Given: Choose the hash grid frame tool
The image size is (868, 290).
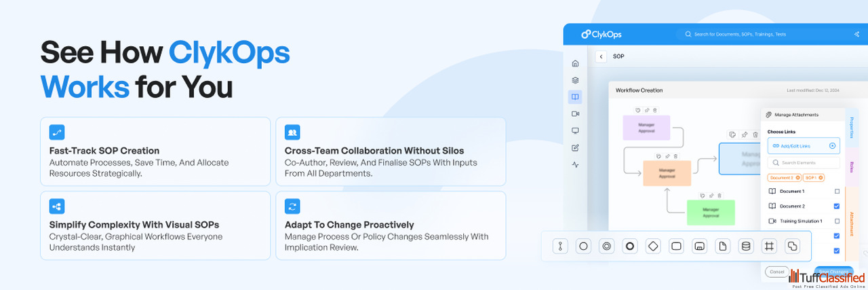Looking at the screenshot, I should tap(769, 246).
